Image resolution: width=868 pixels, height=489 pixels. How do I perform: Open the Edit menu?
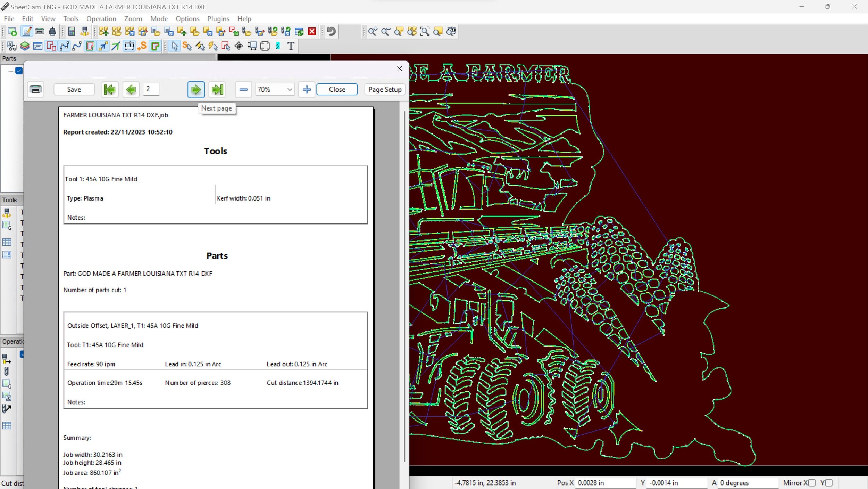pyautogui.click(x=27, y=19)
